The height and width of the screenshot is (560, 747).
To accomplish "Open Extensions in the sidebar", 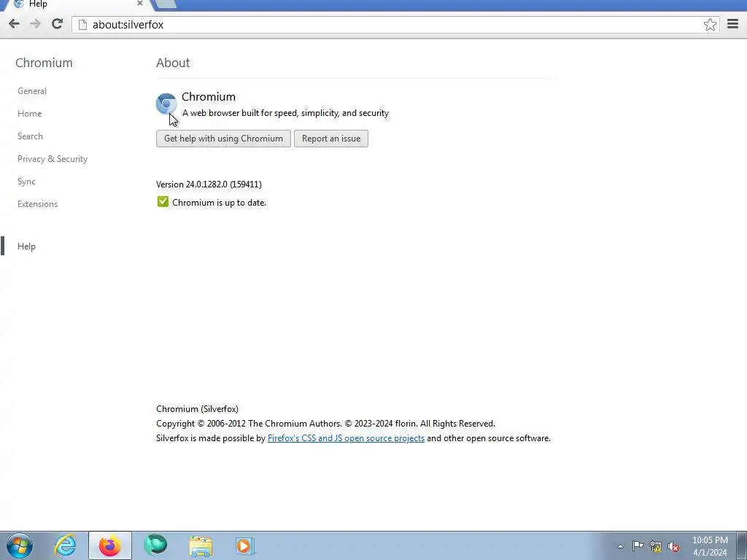I will pyautogui.click(x=38, y=204).
